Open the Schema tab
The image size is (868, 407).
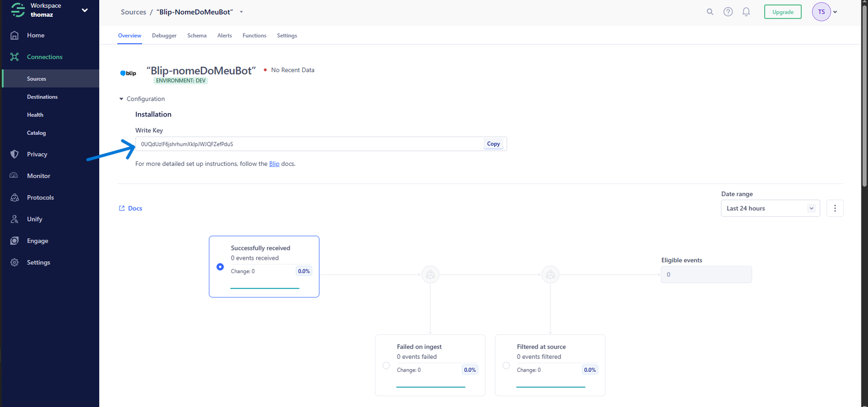point(197,36)
